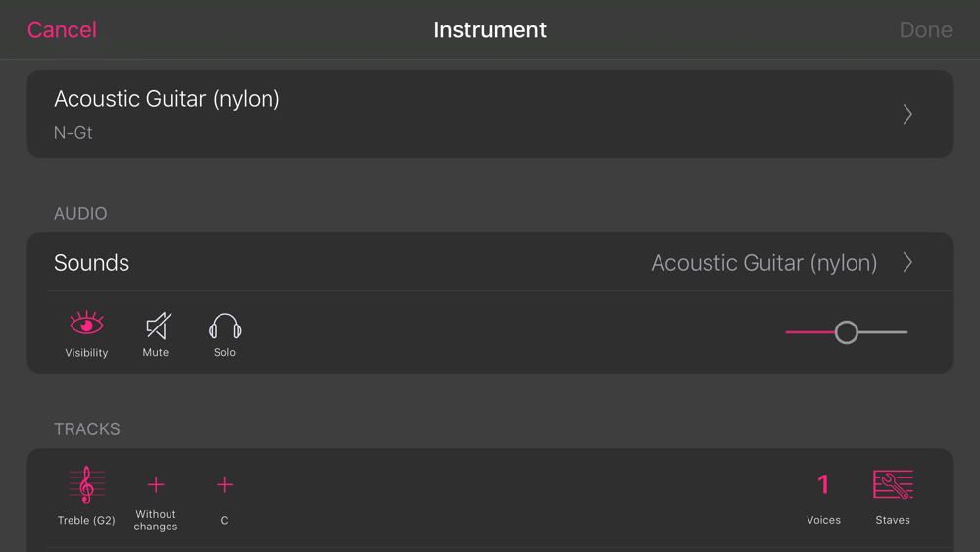Image resolution: width=980 pixels, height=552 pixels.
Task: Expand the Sounds chevron arrow
Action: 907,263
